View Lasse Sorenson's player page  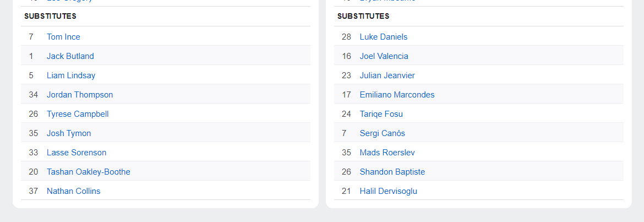tap(77, 153)
